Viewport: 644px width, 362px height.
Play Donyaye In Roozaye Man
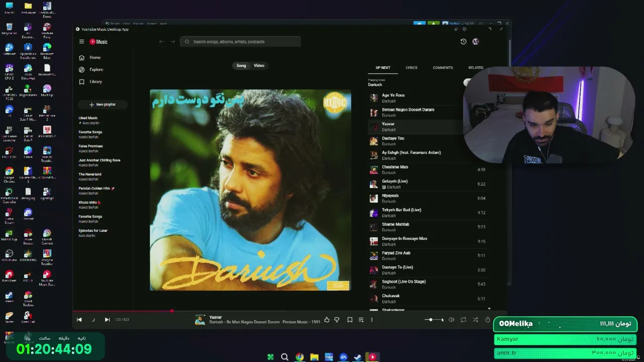tap(428, 241)
